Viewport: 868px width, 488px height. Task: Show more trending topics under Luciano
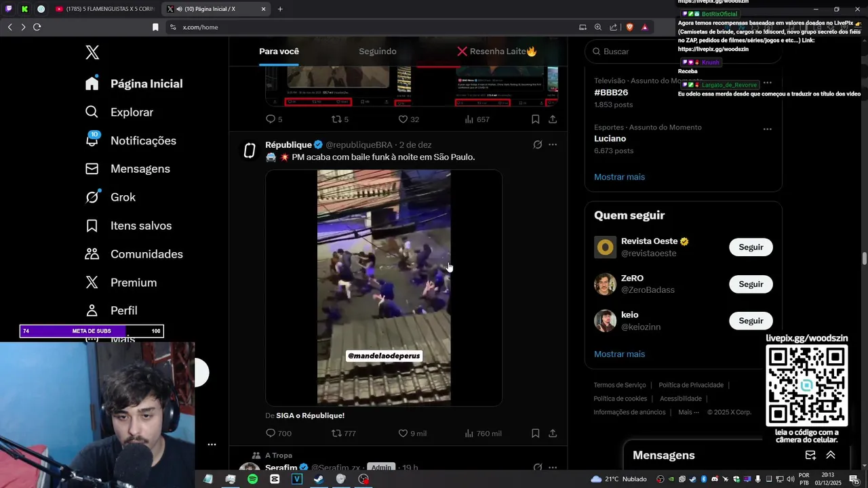[619, 177]
